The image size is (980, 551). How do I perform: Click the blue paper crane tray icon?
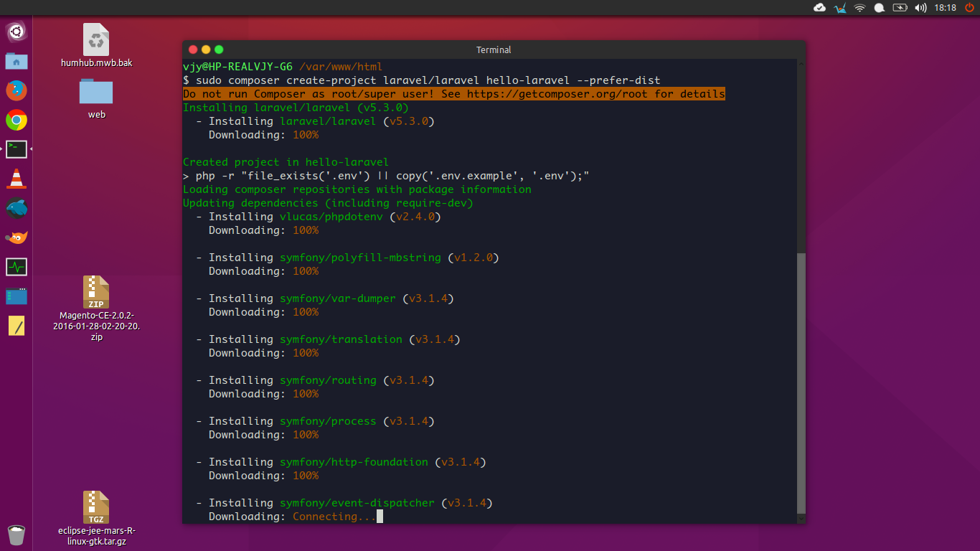point(840,8)
